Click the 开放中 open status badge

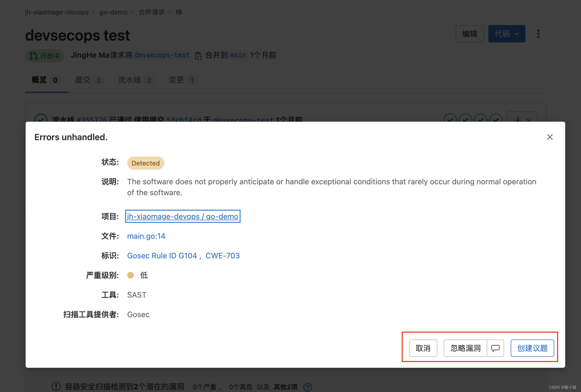point(45,56)
